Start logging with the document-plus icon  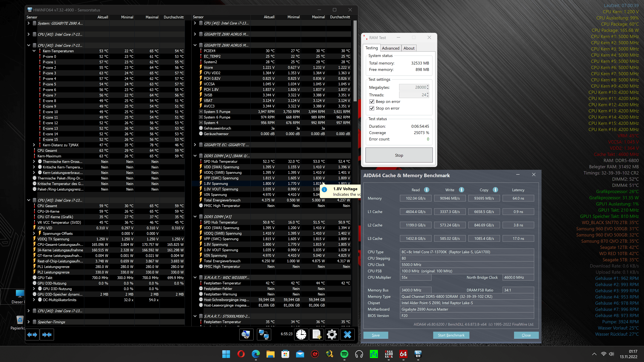[316, 335]
